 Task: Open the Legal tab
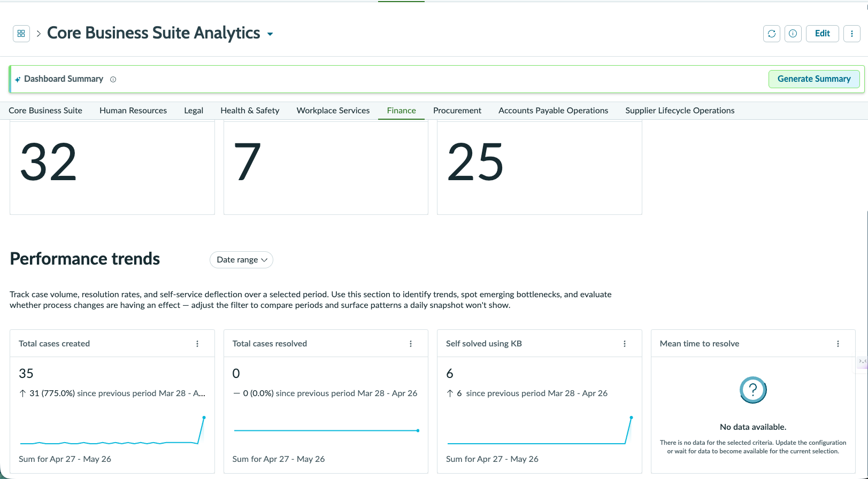pyautogui.click(x=194, y=111)
